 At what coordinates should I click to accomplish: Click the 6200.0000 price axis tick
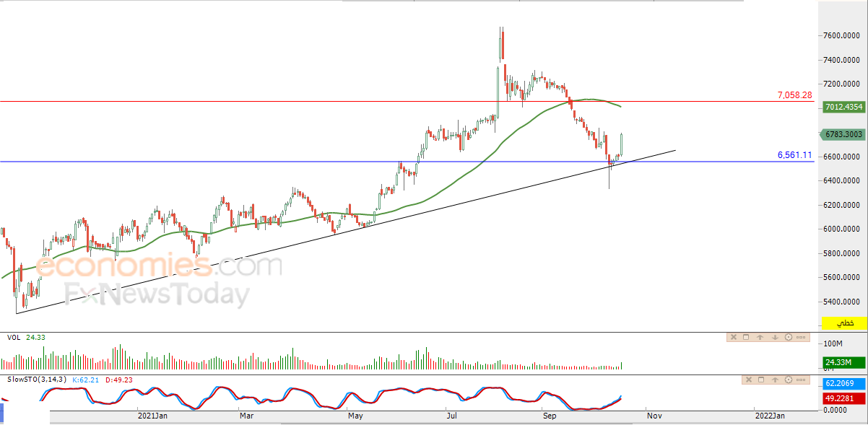[x=841, y=205]
